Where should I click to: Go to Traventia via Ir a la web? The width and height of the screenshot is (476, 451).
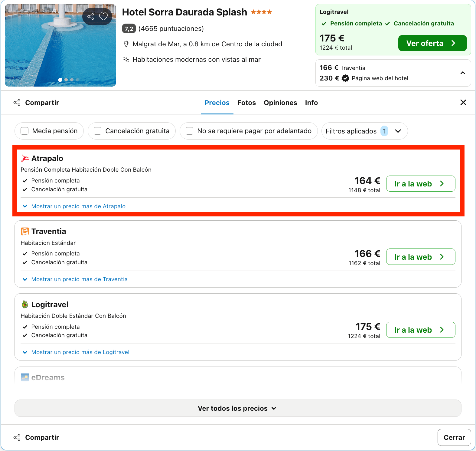421,257
